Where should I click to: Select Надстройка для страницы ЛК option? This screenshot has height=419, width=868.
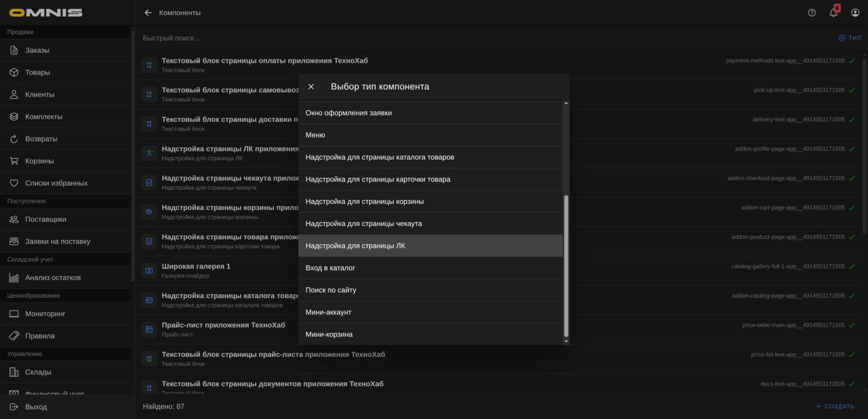[x=430, y=246]
